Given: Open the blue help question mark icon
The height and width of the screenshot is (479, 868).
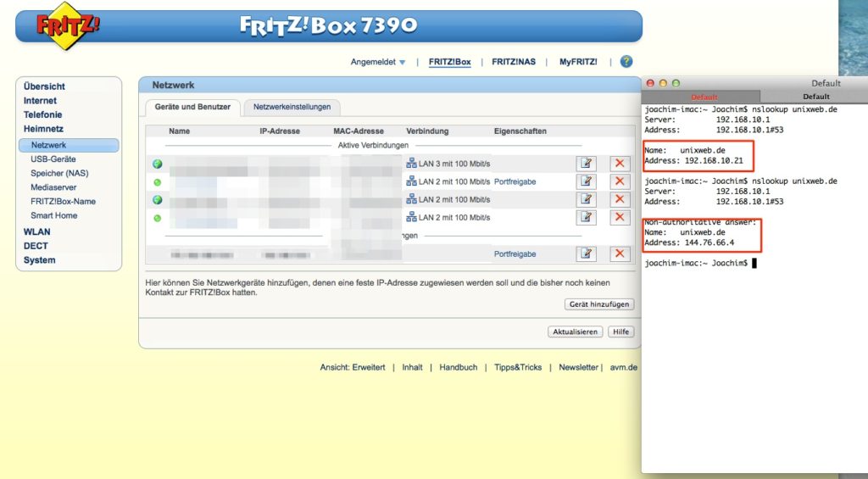Looking at the screenshot, I should [626, 62].
